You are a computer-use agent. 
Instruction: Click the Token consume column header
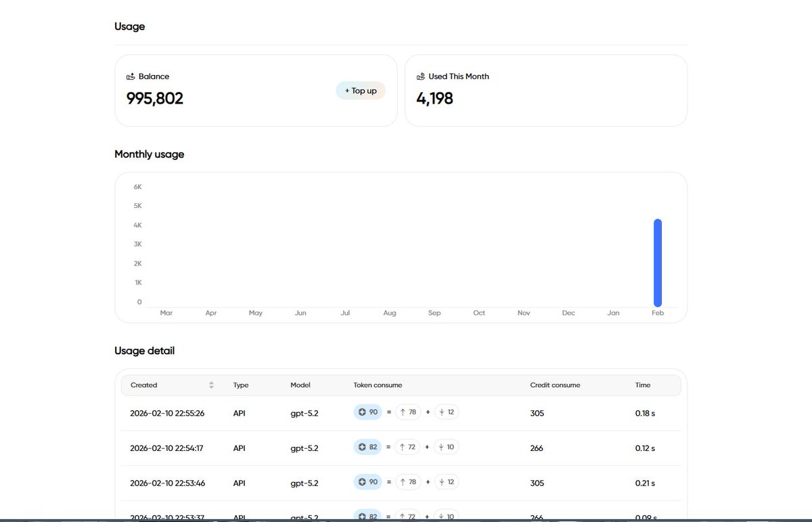point(378,385)
